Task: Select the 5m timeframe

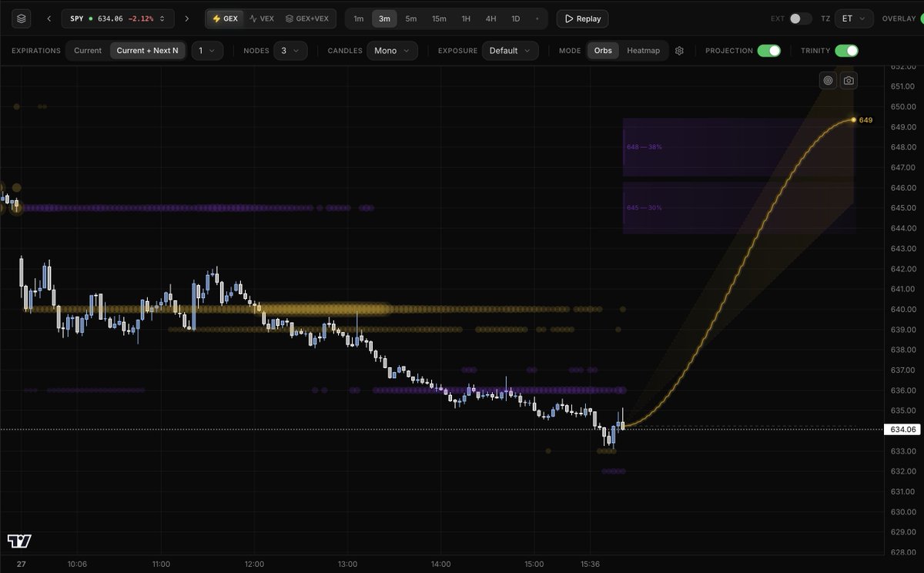Action: tap(411, 18)
